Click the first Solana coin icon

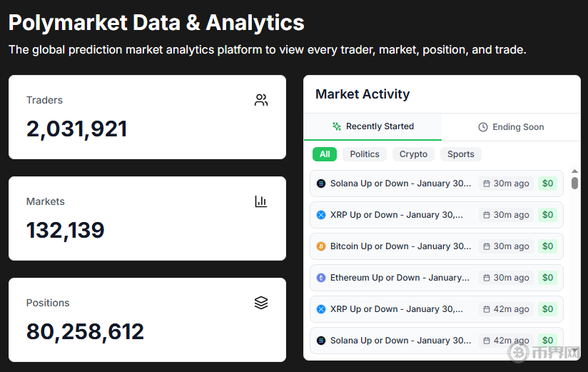pos(321,184)
